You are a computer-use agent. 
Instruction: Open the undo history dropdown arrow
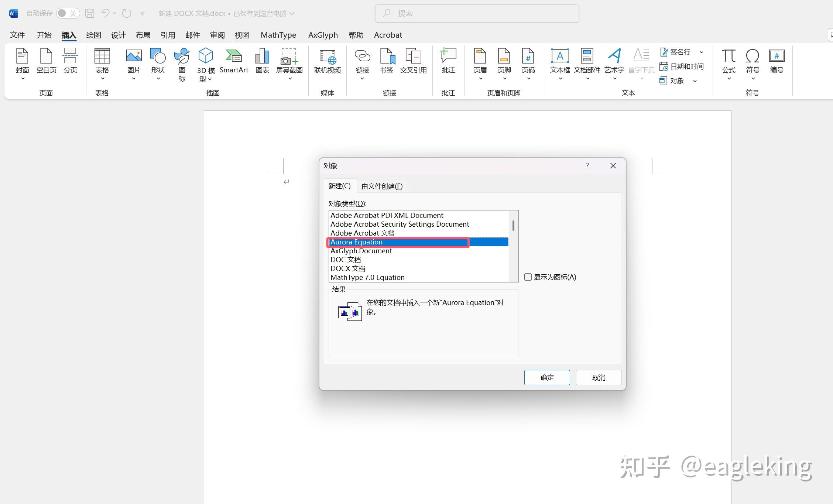pos(114,13)
